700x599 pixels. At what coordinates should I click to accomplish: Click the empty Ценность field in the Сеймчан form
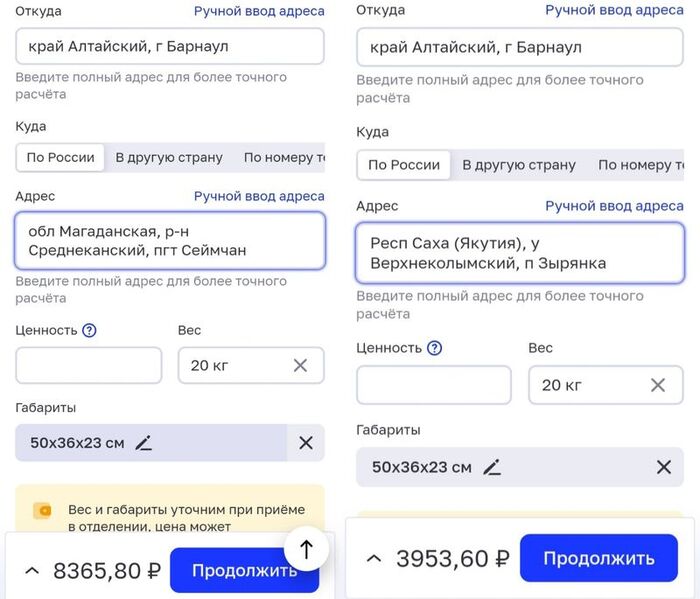pyautogui.click(x=89, y=365)
